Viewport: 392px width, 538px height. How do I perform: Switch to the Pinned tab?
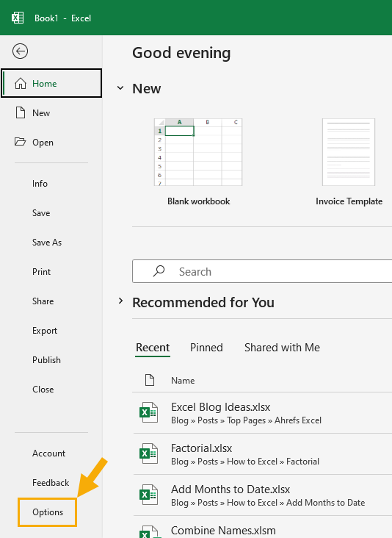(x=206, y=347)
